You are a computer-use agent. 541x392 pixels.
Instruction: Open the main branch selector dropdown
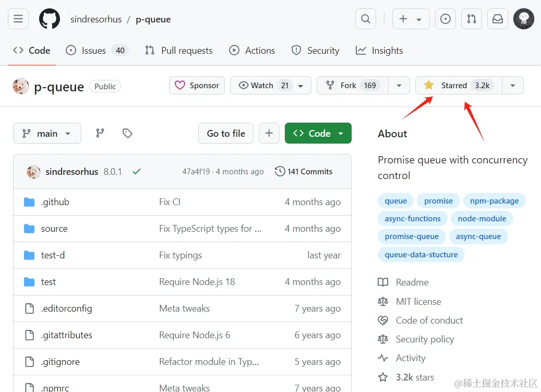pos(47,133)
